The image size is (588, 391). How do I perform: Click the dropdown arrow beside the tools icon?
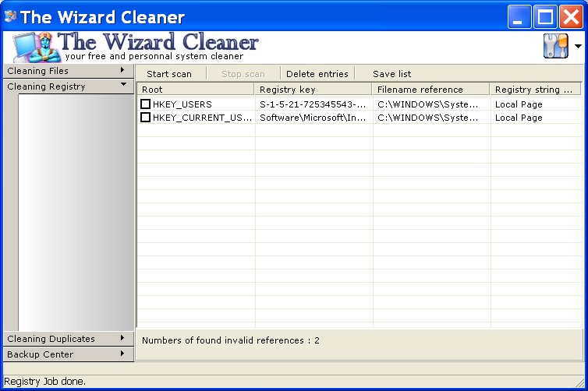578,47
